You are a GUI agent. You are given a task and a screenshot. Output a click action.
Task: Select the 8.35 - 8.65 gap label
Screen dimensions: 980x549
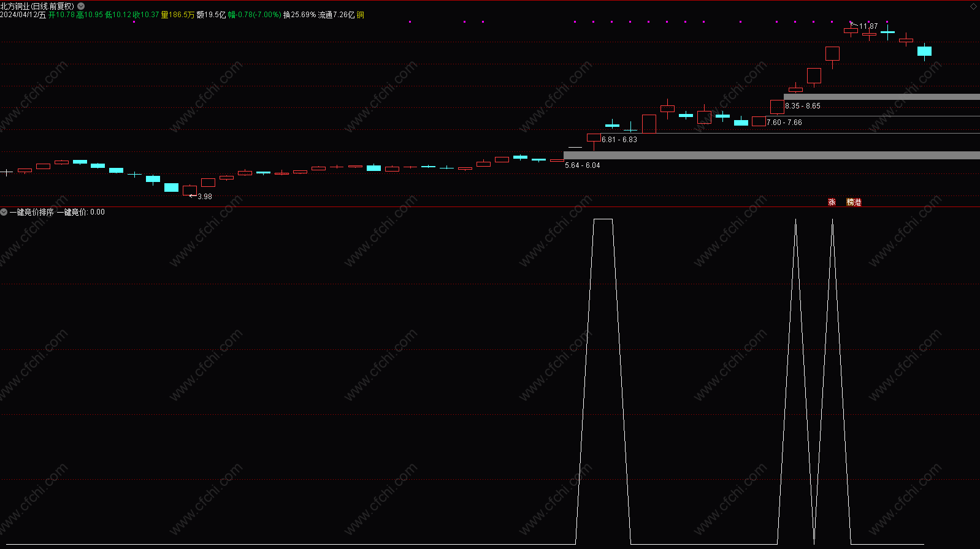(803, 106)
